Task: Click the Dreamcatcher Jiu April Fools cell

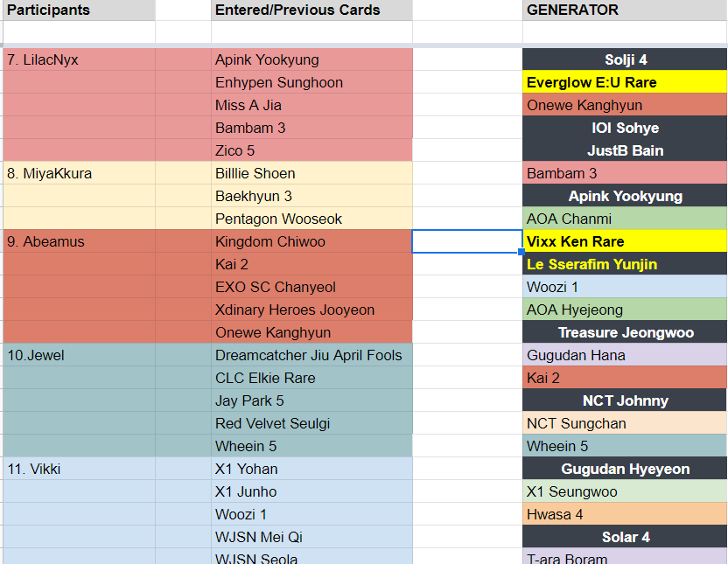Action: tap(311, 355)
